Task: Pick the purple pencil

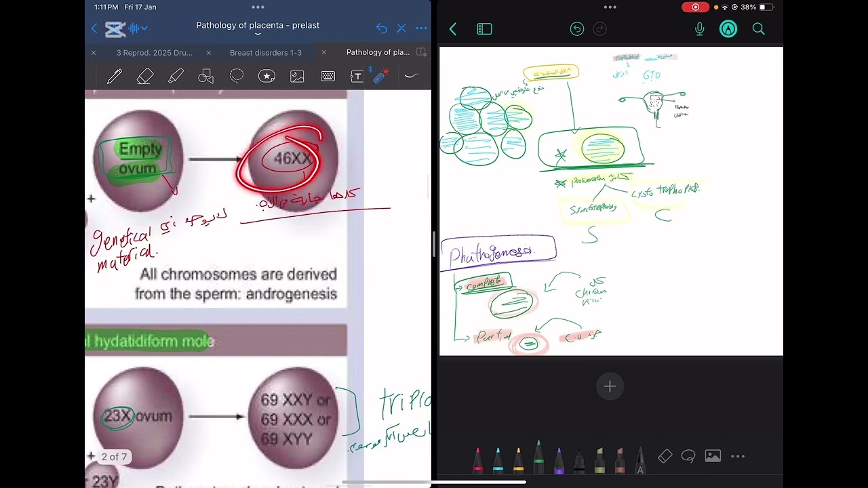Action: pos(559,460)
